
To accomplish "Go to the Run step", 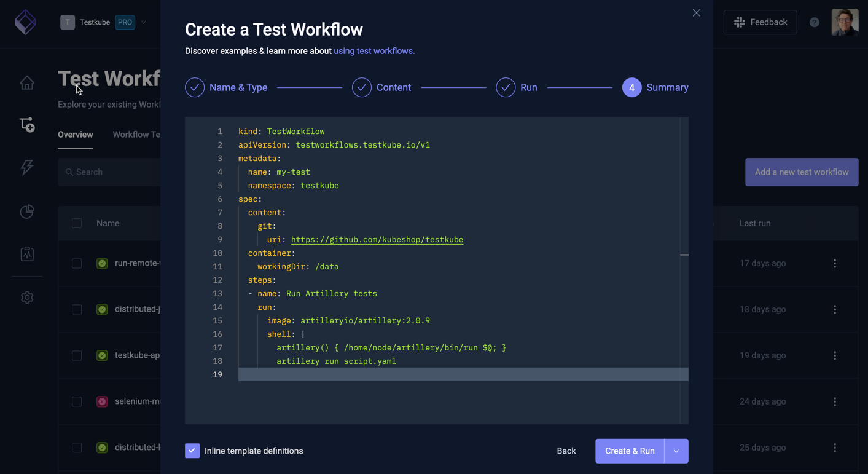I will click(x=517, y=87).
